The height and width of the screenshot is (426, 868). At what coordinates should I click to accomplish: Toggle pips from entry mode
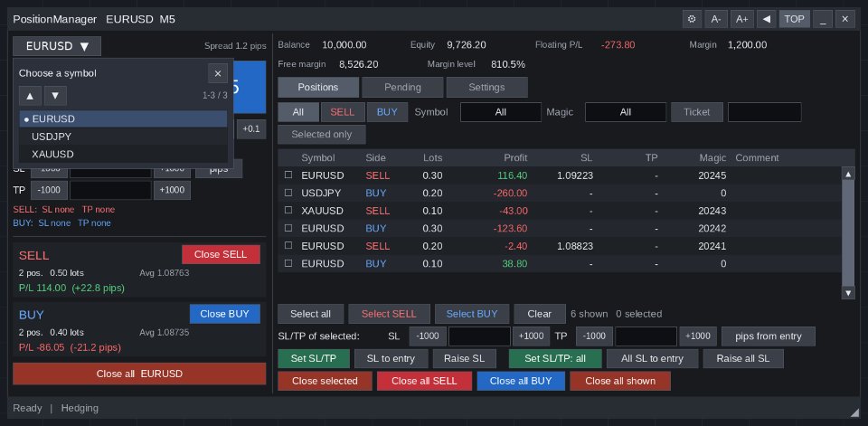tap(769, 336)
